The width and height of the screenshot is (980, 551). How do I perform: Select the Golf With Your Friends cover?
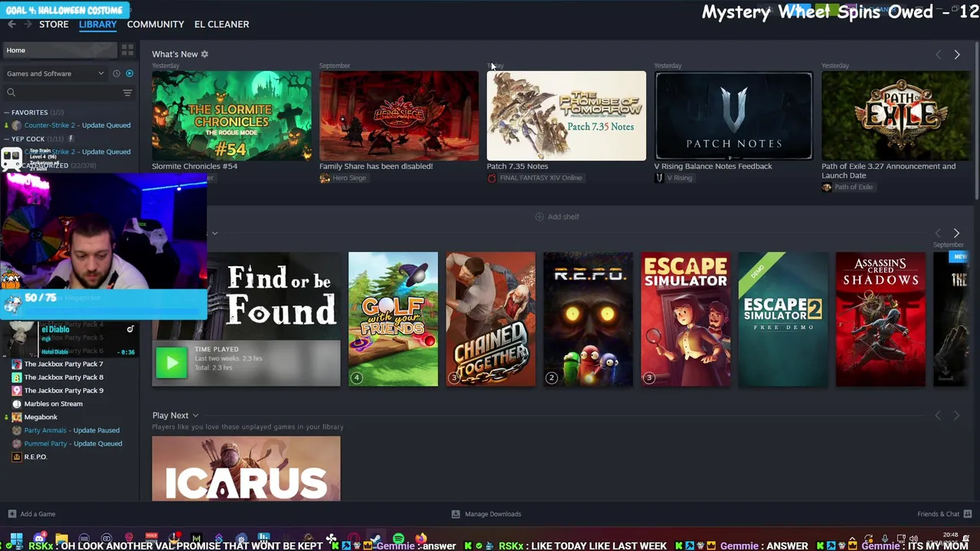coord(393,319)
